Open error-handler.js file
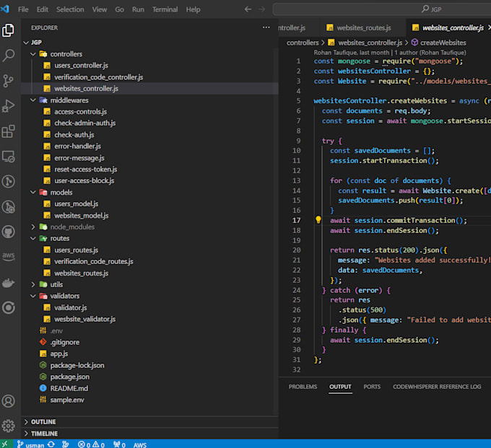 point(78,146)
